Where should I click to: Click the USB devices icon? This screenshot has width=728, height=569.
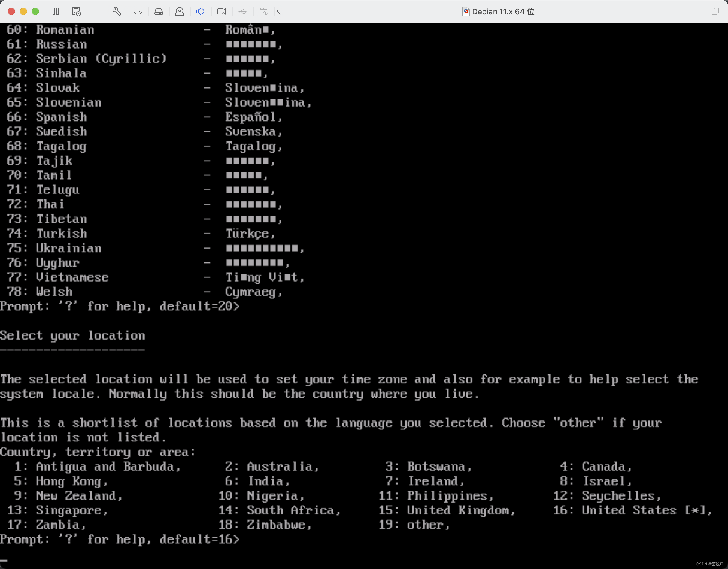242,12
